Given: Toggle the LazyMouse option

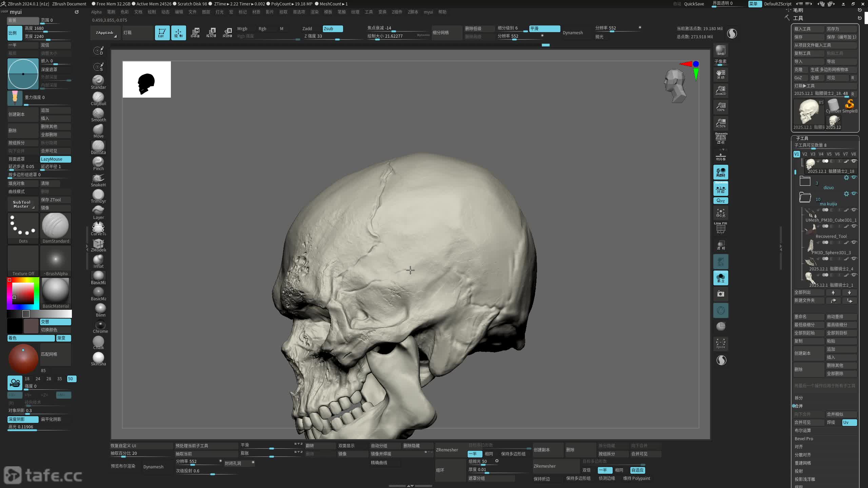Looking at the screenshot, I should [x=55, y=159].
